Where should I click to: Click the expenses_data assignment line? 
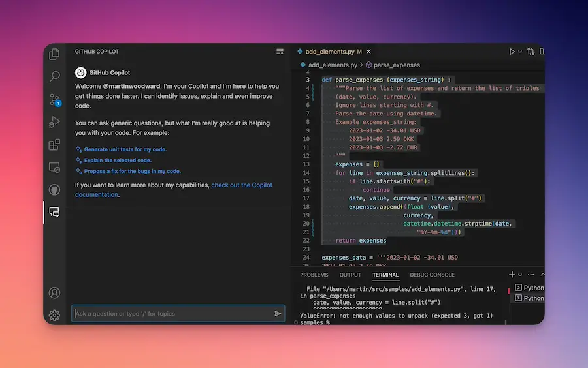pos(389,258)
